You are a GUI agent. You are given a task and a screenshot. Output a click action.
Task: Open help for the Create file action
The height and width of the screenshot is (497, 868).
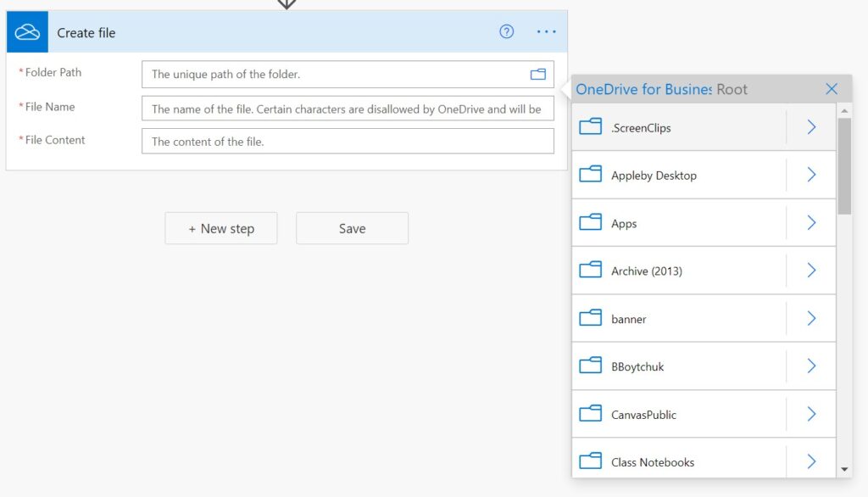506,31
